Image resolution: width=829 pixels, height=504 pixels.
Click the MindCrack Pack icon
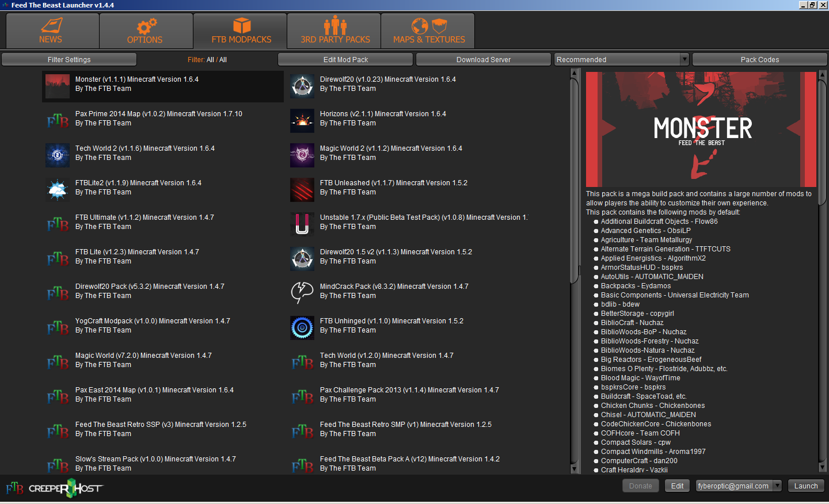pos(302,293)
